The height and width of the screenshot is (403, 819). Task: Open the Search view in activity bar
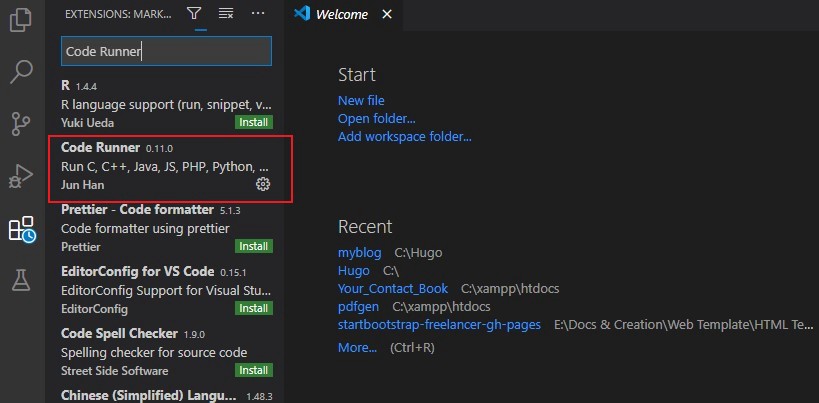point(21,72)
